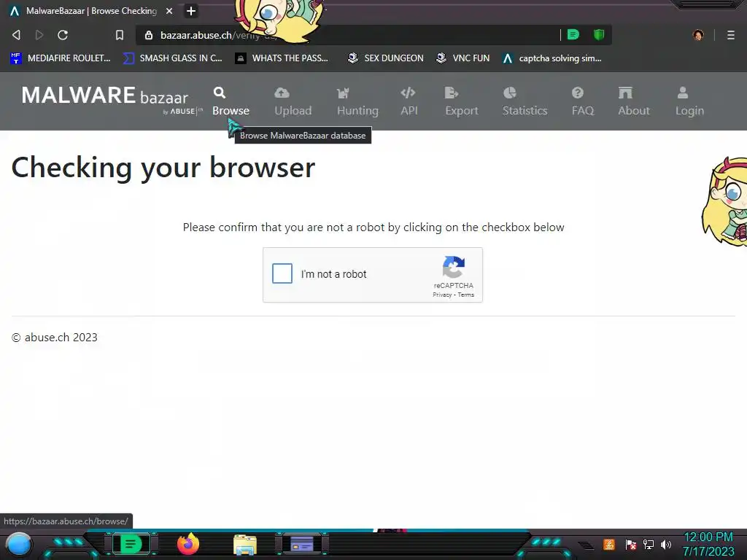Open the Export page
This screenshot has height=560, width=747.
coord(462,101)
